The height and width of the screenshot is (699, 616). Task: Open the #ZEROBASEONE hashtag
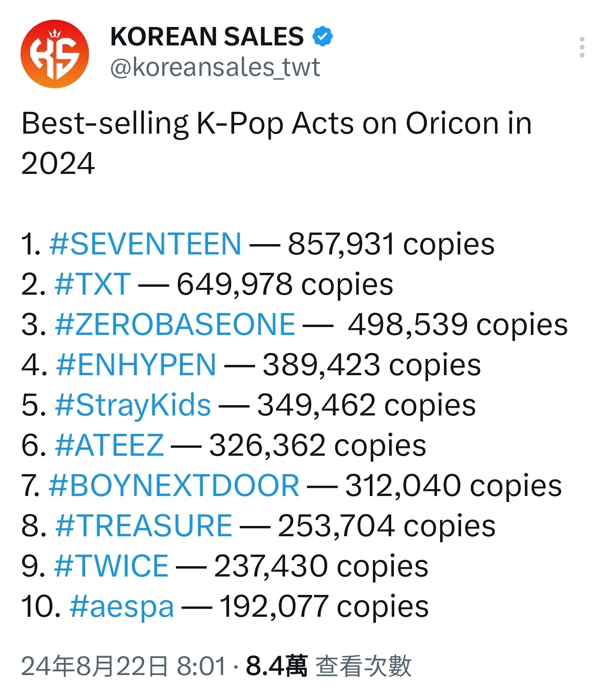[x=175, y=324]
